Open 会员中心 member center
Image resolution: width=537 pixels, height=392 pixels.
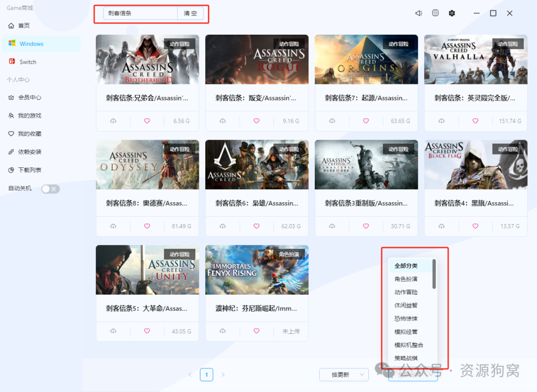(41, 97)
